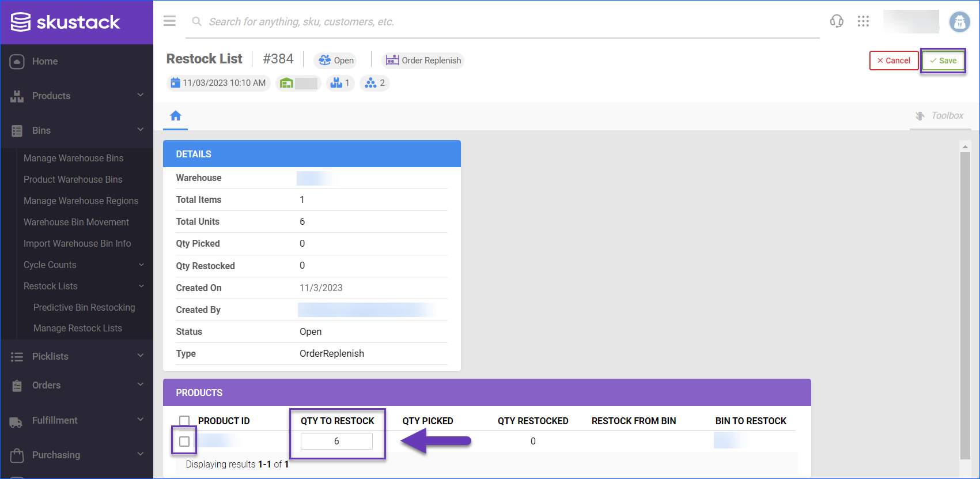Click the Home tab house icon
Viewport: 980px width, 479px height.
point(176,116)
